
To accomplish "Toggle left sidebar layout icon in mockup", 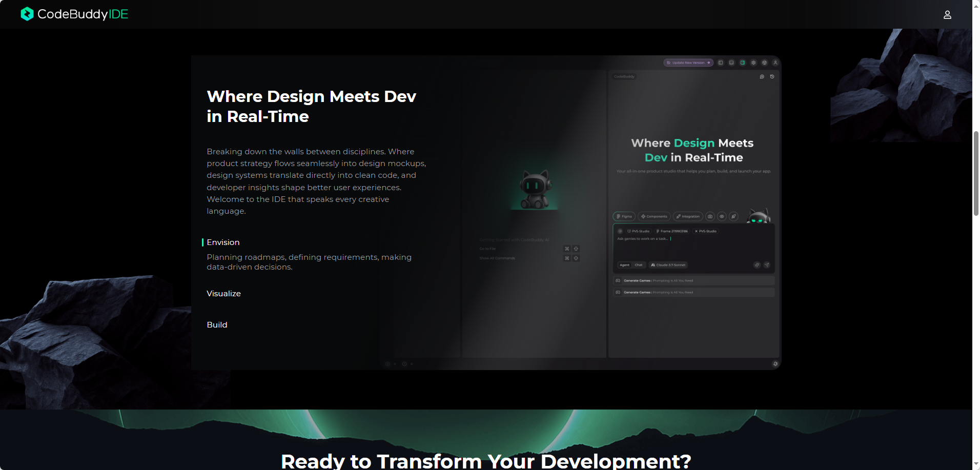I will [721, 63].
